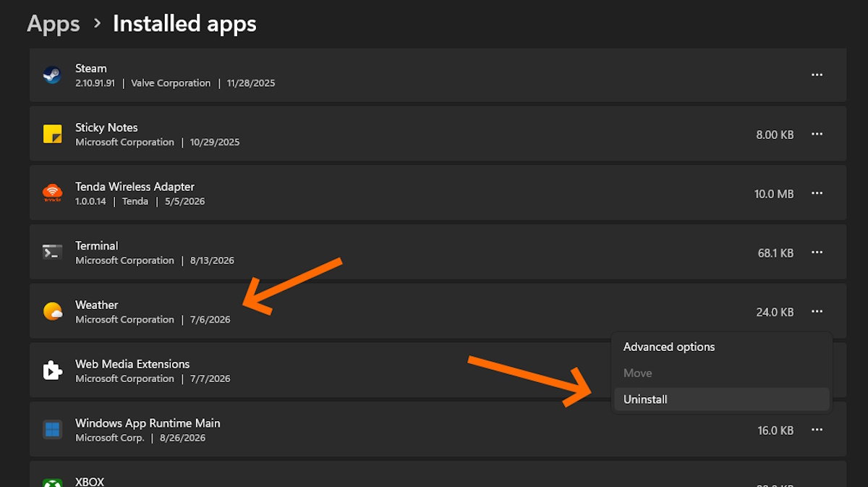Go back to Apps via the breadcrumb

54,24
